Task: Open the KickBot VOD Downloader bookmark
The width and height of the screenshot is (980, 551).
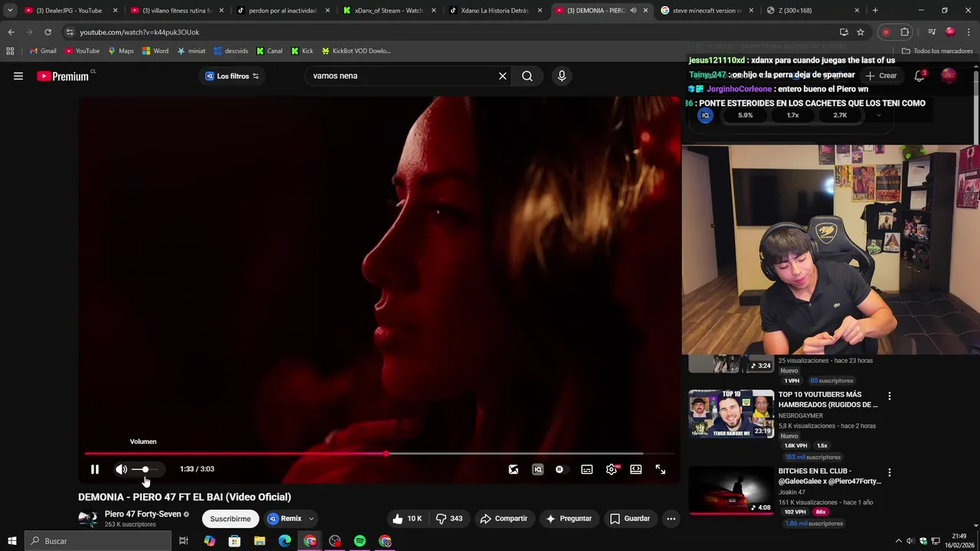Action: [356, 51]
